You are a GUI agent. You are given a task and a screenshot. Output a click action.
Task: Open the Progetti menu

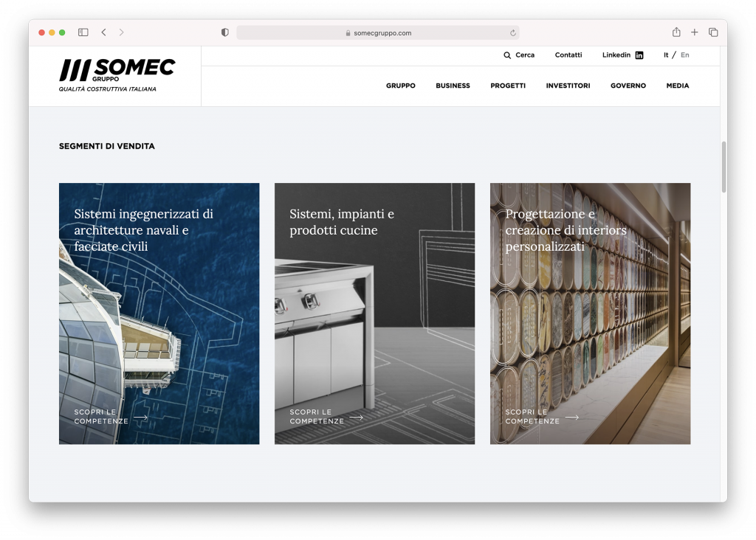508,86
